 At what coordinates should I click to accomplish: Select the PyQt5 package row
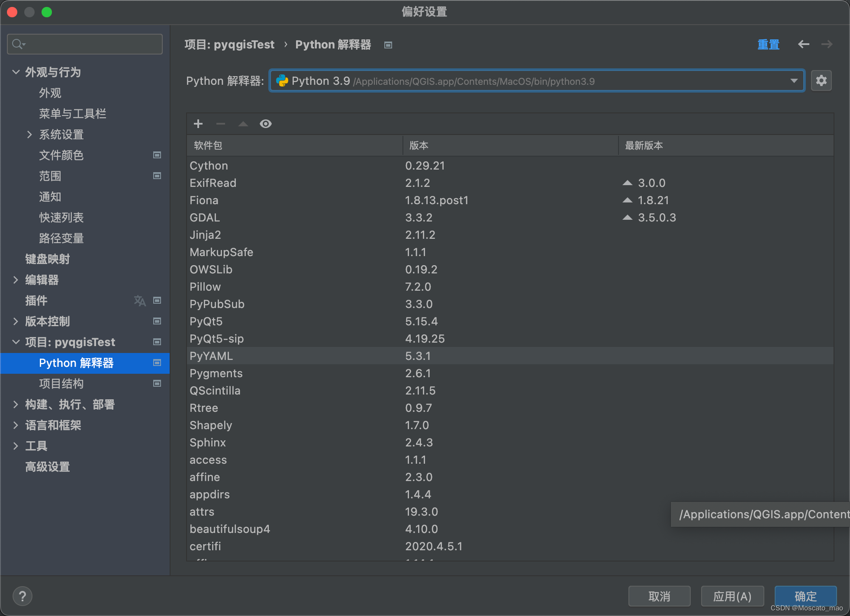point(510,321)
